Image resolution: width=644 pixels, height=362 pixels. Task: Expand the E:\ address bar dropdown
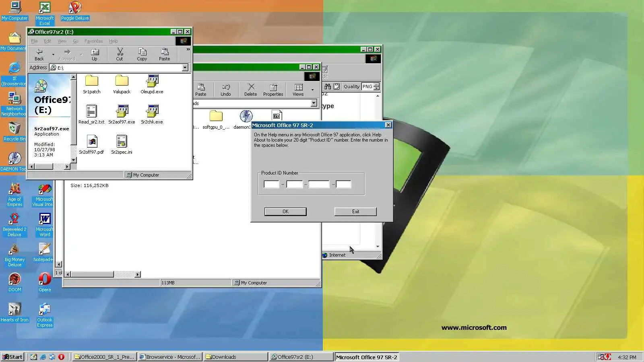pos(185,68)
